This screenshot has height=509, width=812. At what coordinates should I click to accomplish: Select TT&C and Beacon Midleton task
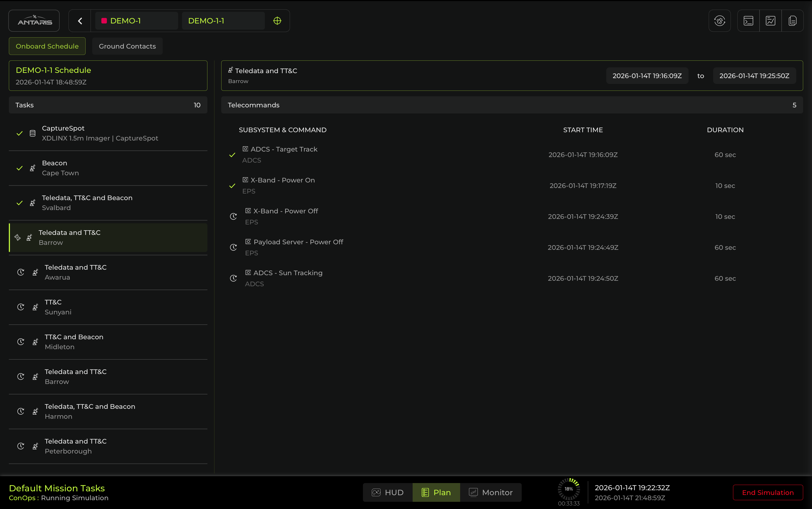pos(108,342)
